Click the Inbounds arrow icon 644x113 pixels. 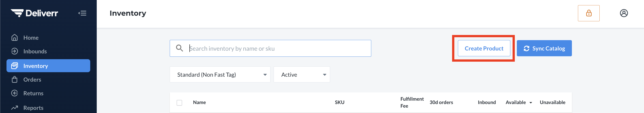[15, 51]
